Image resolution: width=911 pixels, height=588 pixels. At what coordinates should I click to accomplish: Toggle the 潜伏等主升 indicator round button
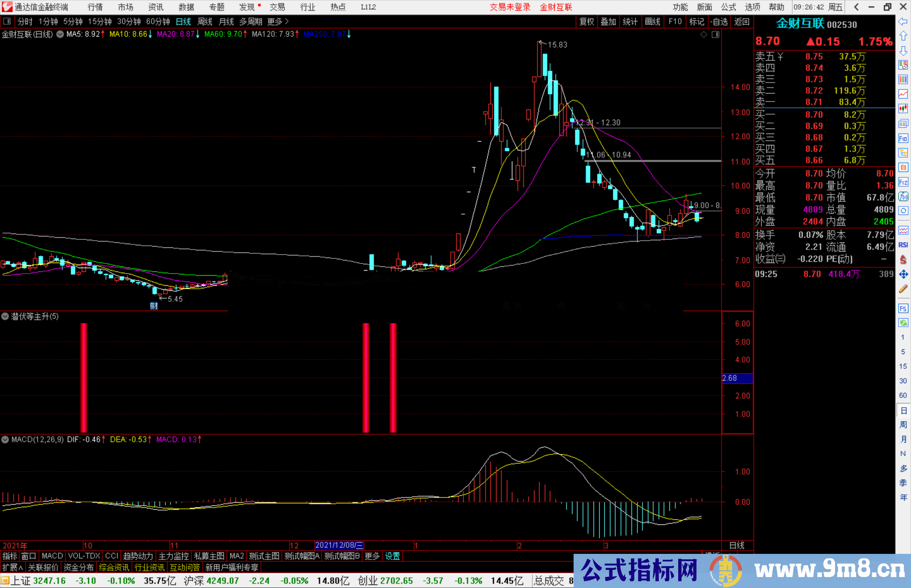(5, 316)
